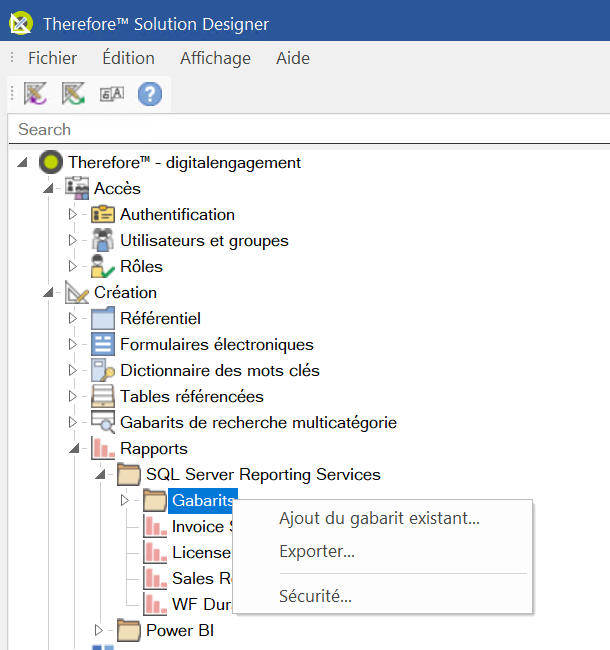Expand Gabarits de recherche multicatégorie node
Screen dimensions: 610x650
coord(73,422)
